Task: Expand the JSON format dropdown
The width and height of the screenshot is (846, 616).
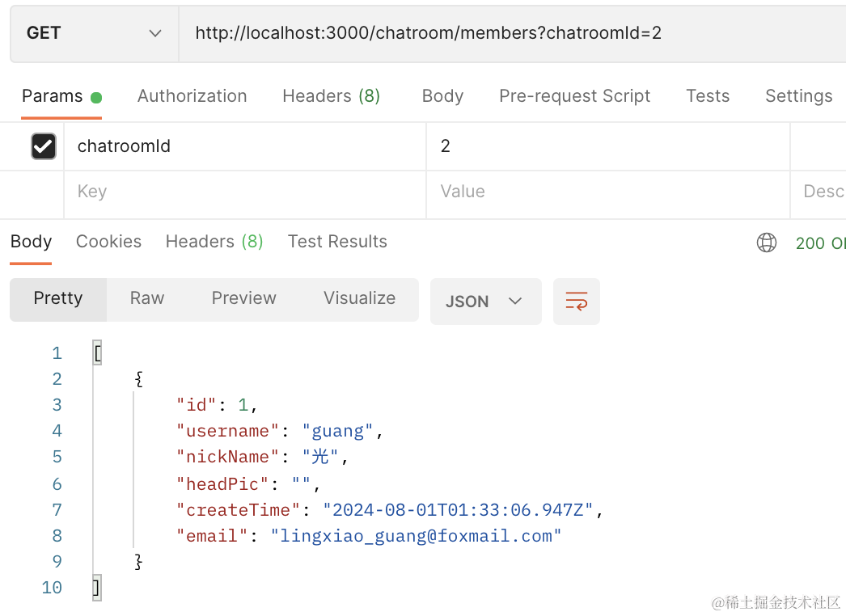Action: (485, 302)
